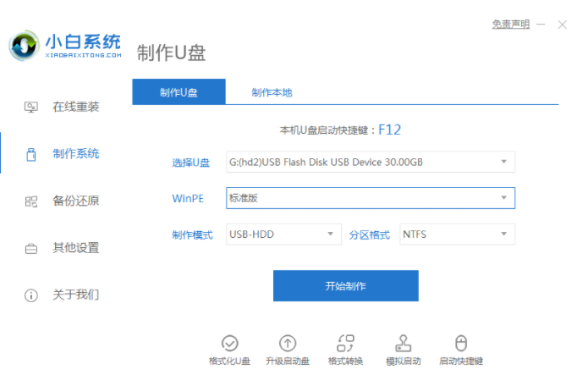Image resolution: width=588 pixels, height=375 pixels.
Task: Open the 启动快捷键 mouse icon
Action: pos(461,343)
